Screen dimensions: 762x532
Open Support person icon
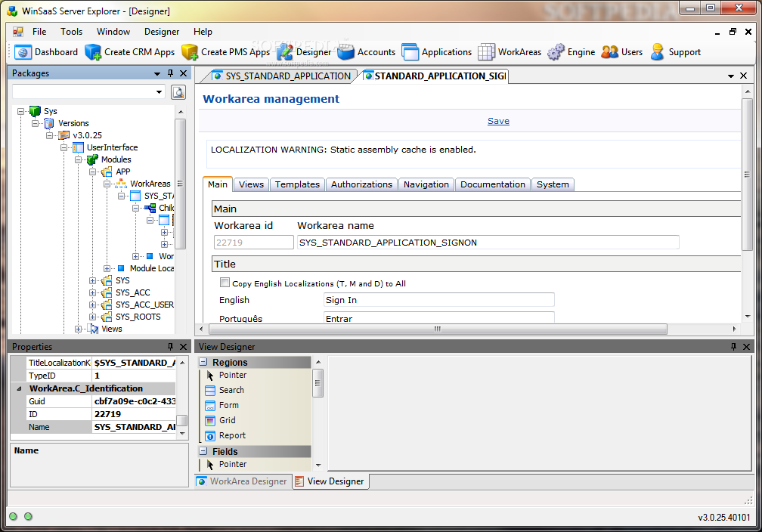pyautogui.click(x=657, y=52)
